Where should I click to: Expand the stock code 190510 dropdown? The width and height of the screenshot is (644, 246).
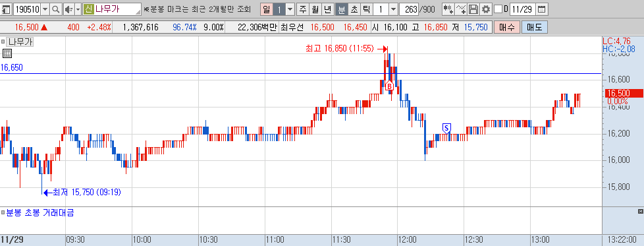[x=45, y=9]
